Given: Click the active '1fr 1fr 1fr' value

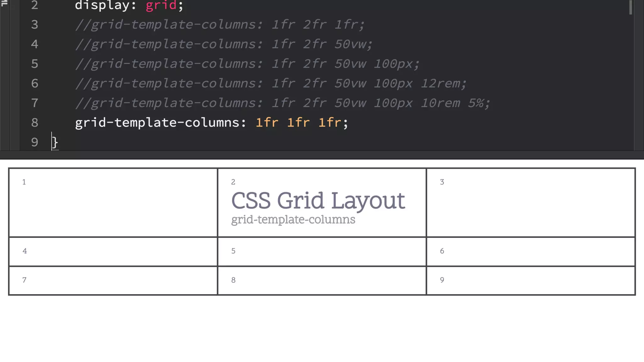Looking at the screenshot, I should (x=298, y=123).
